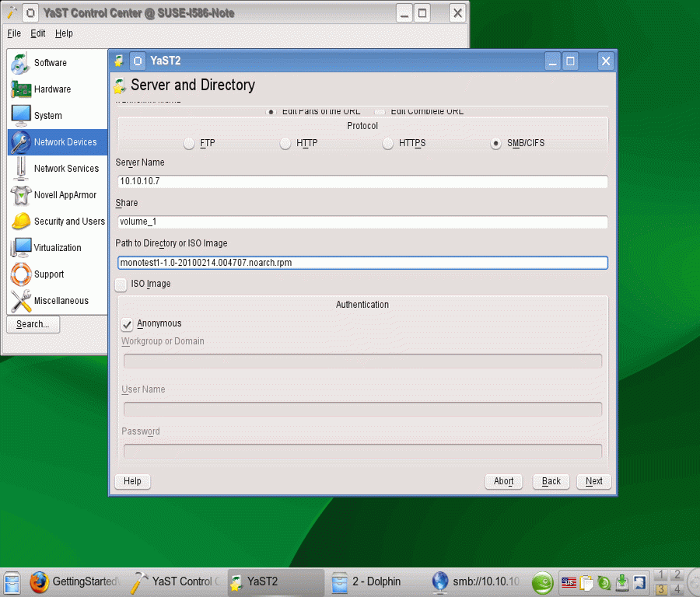The width and height of the screenshot is (700, 597).
Task: Open the Software category icon
Action: (x=20, y=63)
